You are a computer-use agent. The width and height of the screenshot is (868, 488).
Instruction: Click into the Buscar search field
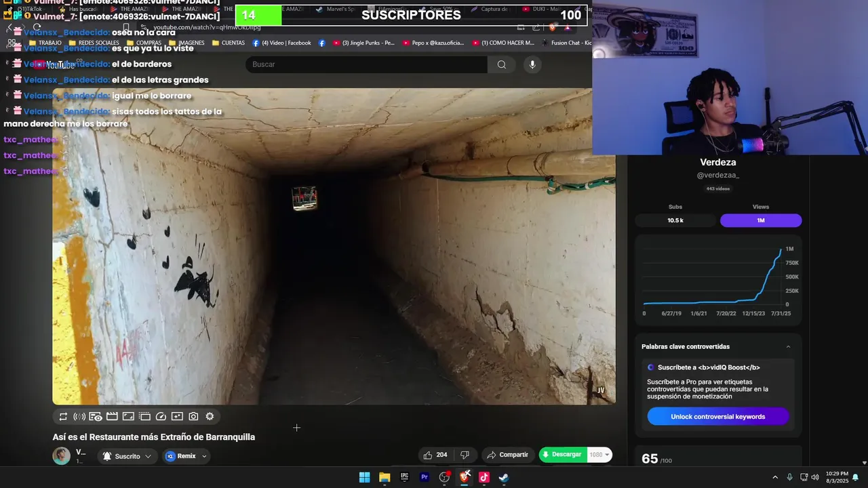[366, 64]
